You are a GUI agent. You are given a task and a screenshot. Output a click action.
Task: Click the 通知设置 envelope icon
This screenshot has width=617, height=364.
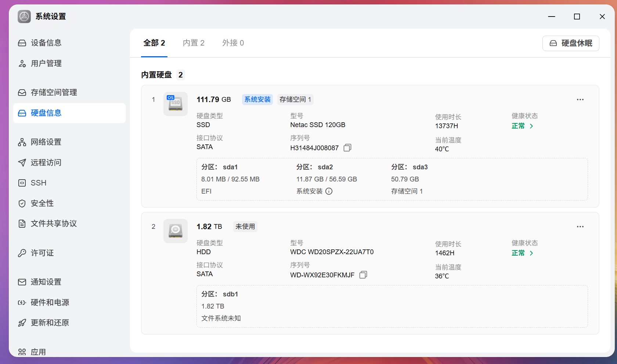pos(22,282)
